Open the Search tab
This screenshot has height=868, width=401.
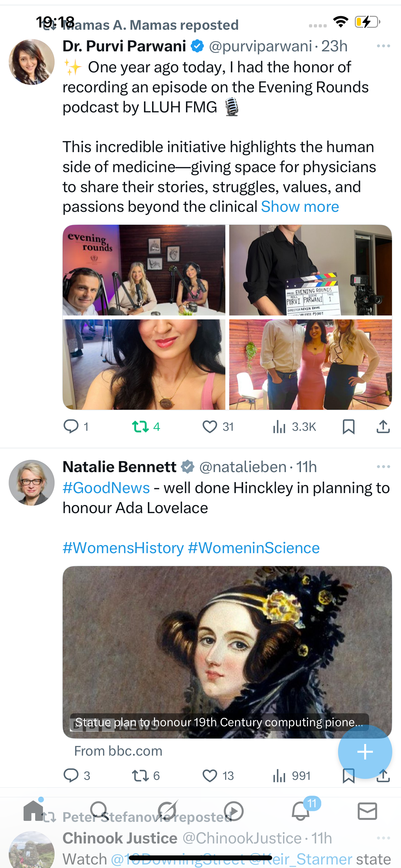(x=99, y=811)
